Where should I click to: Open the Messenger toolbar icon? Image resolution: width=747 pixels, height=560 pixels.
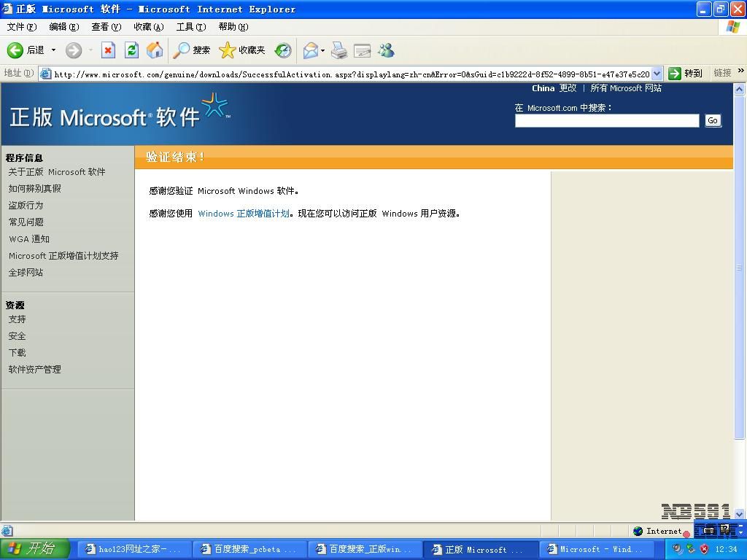(386, 50)
